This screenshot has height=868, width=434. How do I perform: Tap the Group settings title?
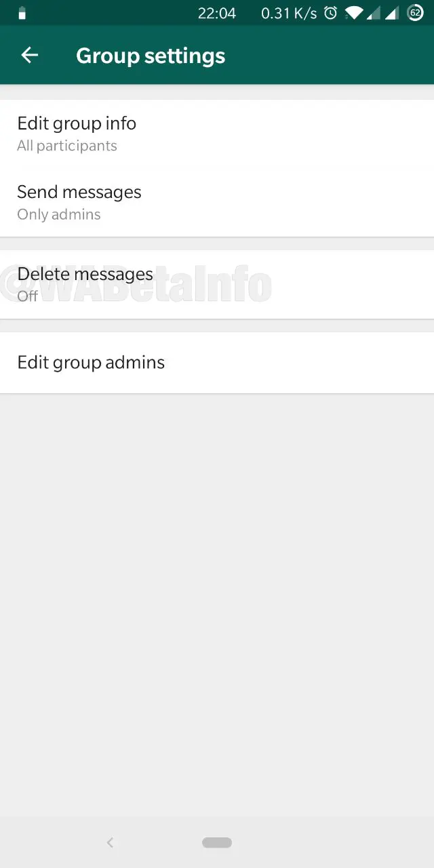coord(151,56)
